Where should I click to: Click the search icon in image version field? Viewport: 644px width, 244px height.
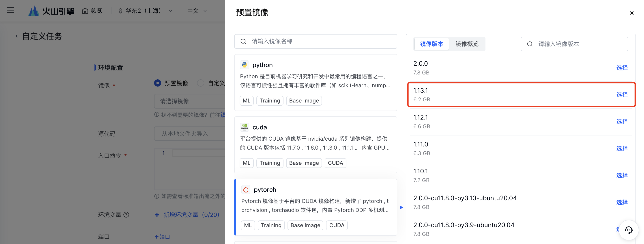530,44
